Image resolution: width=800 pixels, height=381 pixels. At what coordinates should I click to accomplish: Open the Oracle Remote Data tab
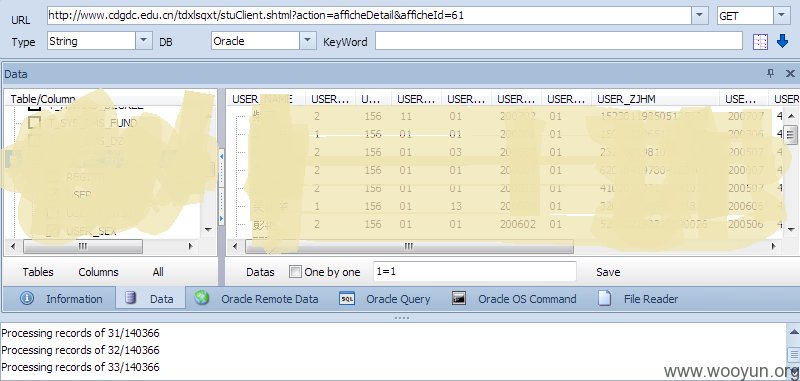coord(257,299)
